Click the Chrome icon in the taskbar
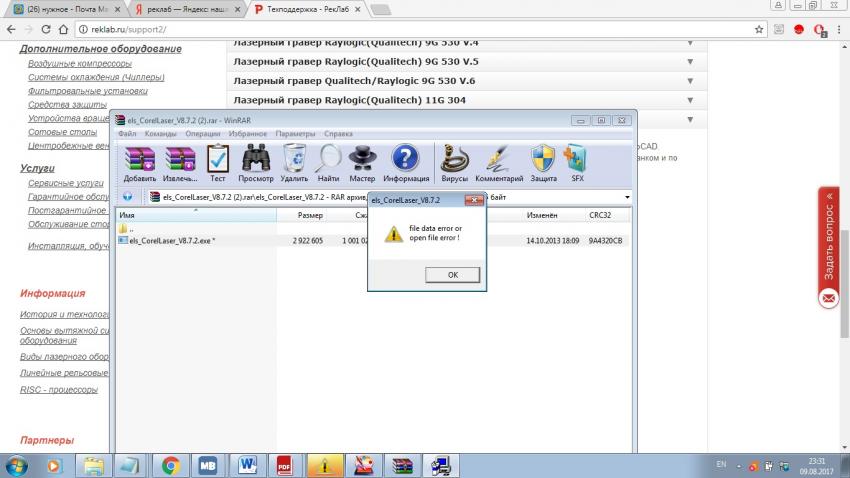850x478 pixels. (x=171, y=465)
